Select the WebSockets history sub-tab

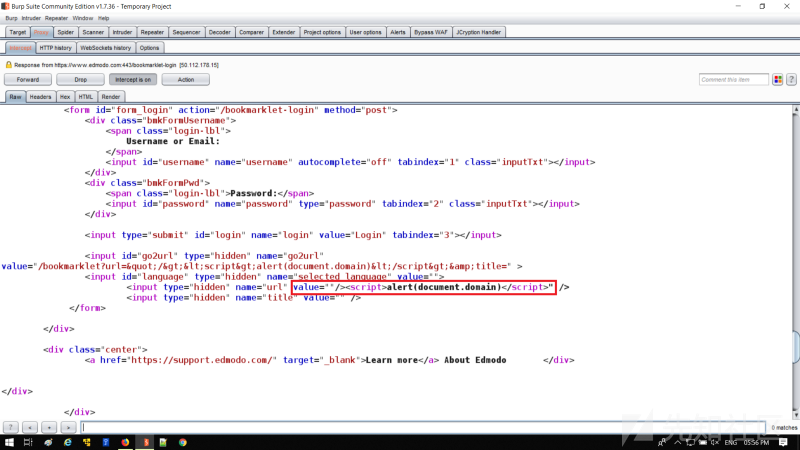click(106, 48)
